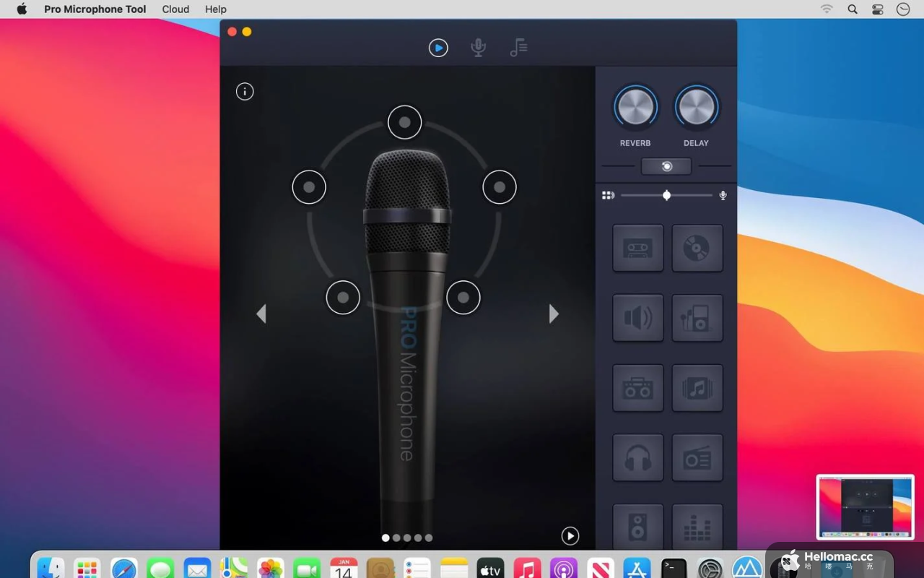Viewport: 924px width, 578px height.
Task: Open the Apple menu
Action: coord(22,9)
